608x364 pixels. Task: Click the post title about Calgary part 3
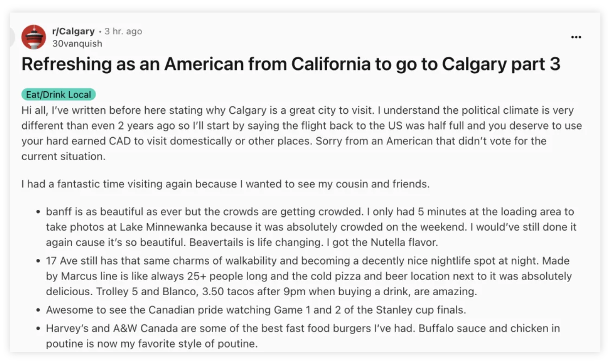point(291,64)
